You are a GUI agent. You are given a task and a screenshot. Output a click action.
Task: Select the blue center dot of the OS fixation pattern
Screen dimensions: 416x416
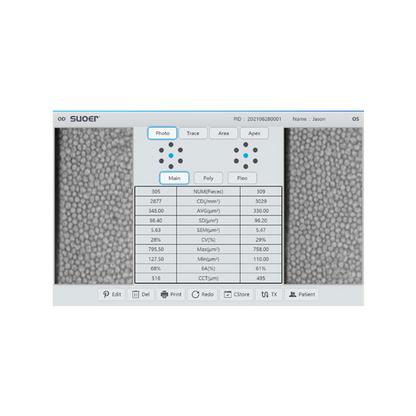(x=246, y=156)
